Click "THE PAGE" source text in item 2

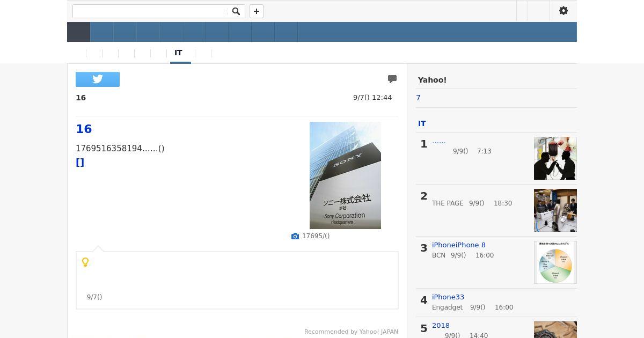(x=448, y=203)
